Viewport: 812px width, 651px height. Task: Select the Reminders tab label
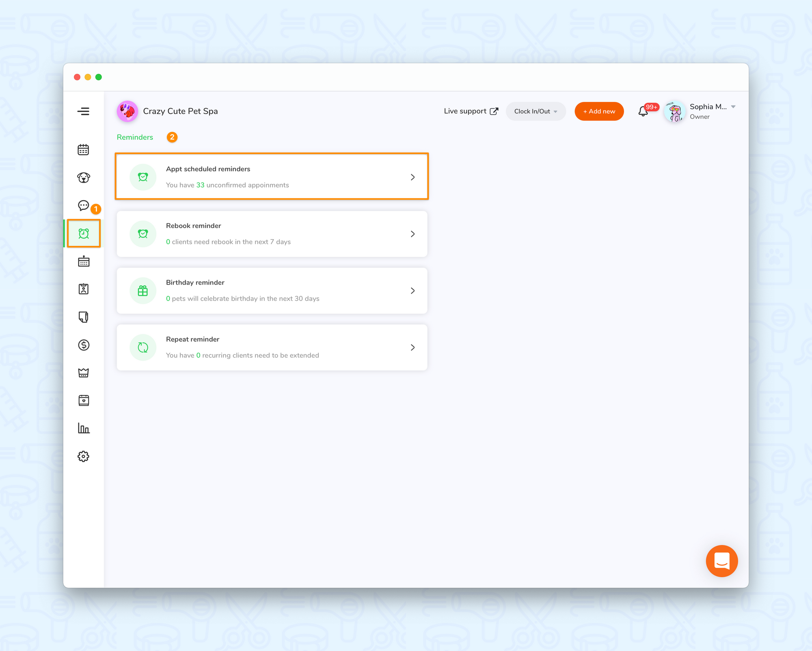[x=135, y=137]
